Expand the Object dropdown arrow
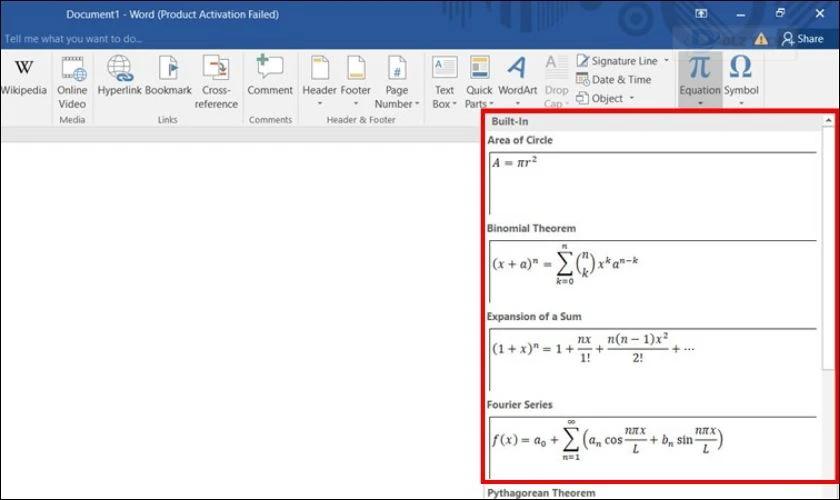Image resolution: width=840 pixels, height=500 pixels. click(x=632, y=99)
